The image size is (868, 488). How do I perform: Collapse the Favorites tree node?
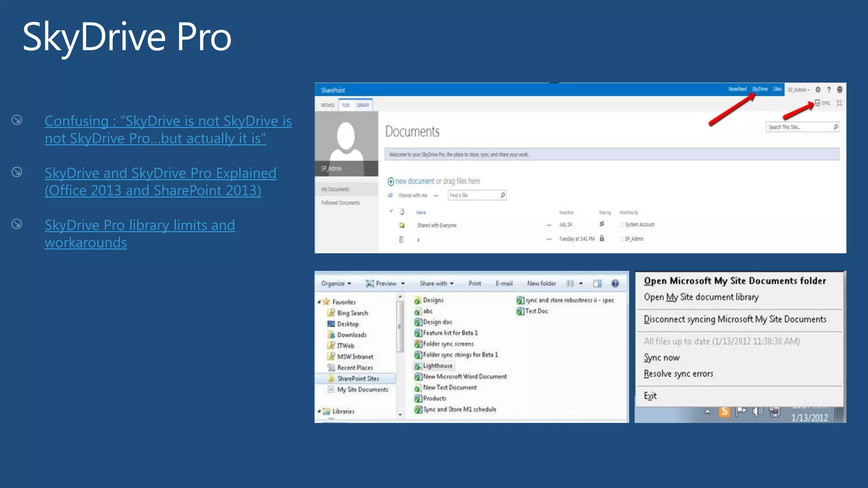pyautogui.click(x=319, y=302)
